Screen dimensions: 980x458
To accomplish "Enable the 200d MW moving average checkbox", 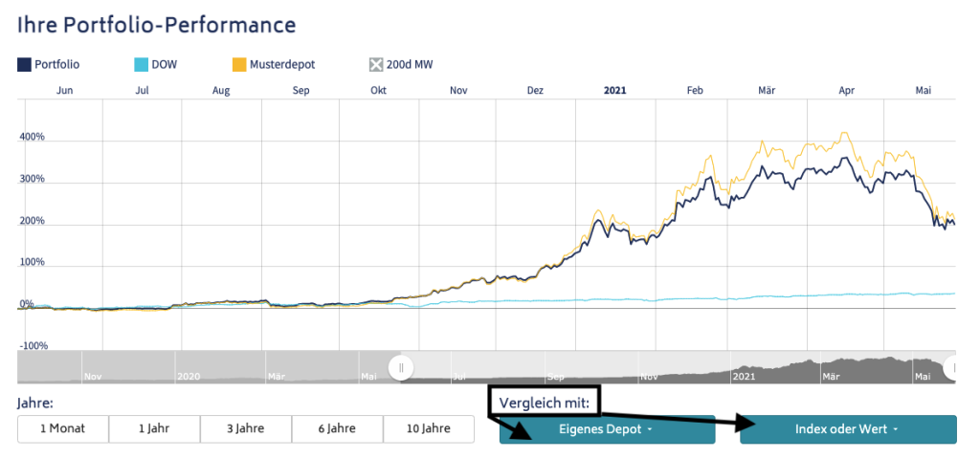I will pos(376,65).
